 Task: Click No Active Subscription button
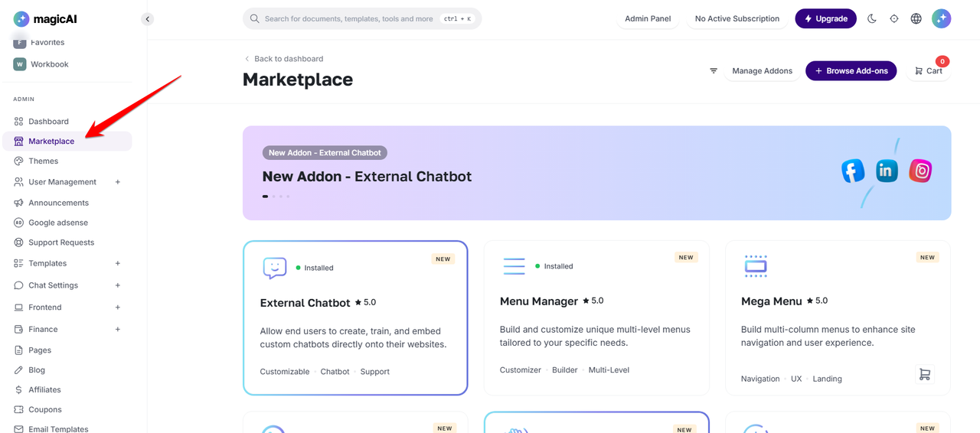[x=737, y=18]
